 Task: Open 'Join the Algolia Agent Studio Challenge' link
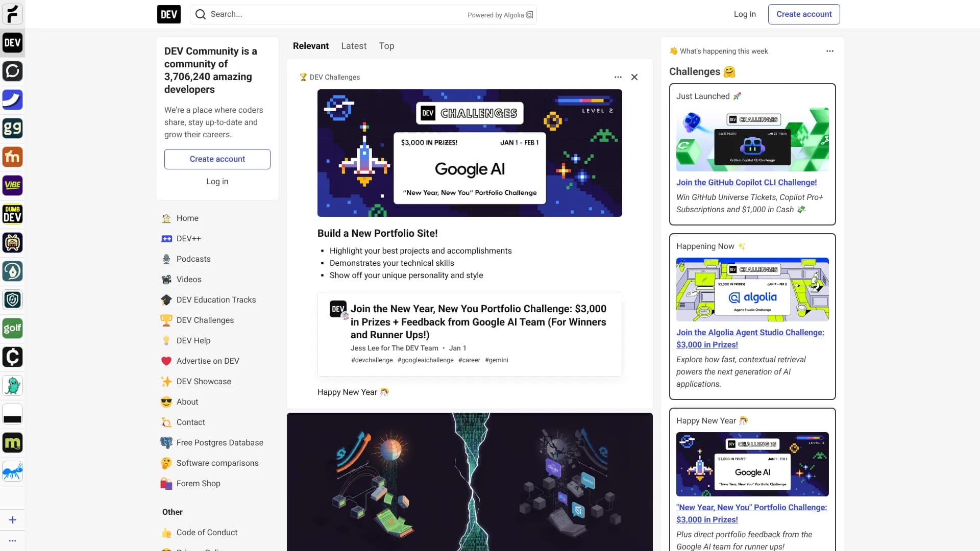click(750, 339)
